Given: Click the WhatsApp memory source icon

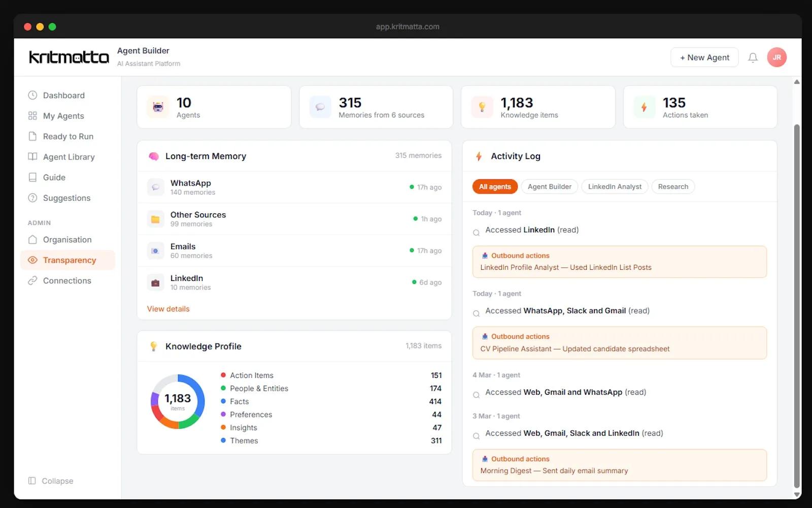Looking at the screenshot, I should tap(155, 187).
